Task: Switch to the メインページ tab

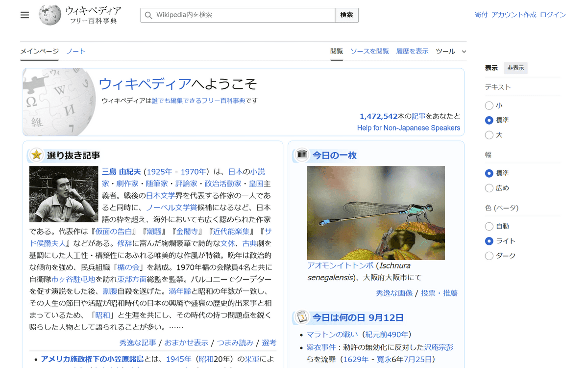Action: (x=39, y=51)
